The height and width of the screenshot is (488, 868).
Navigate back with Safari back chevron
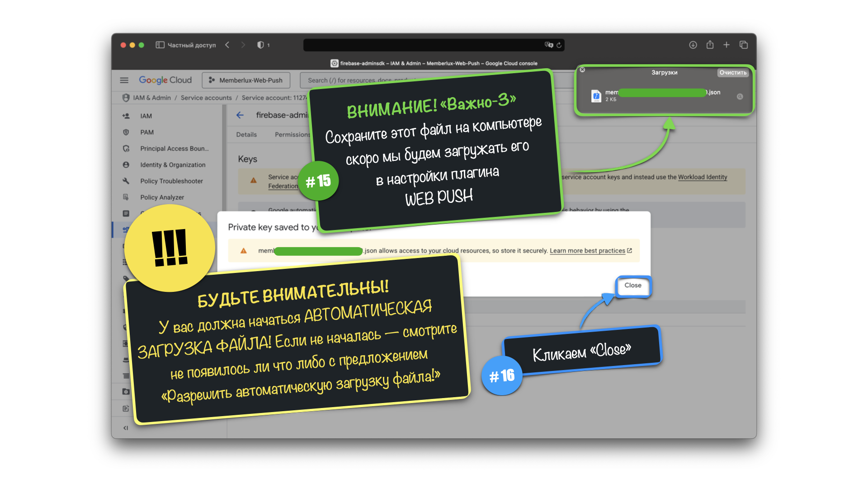[x=227, y=45]
